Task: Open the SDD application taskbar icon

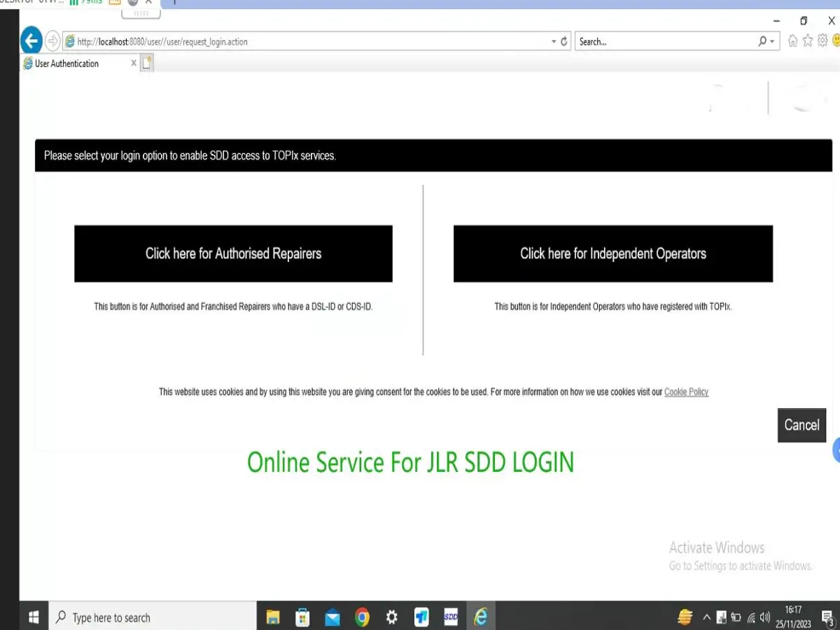Action: pos(451,617)
